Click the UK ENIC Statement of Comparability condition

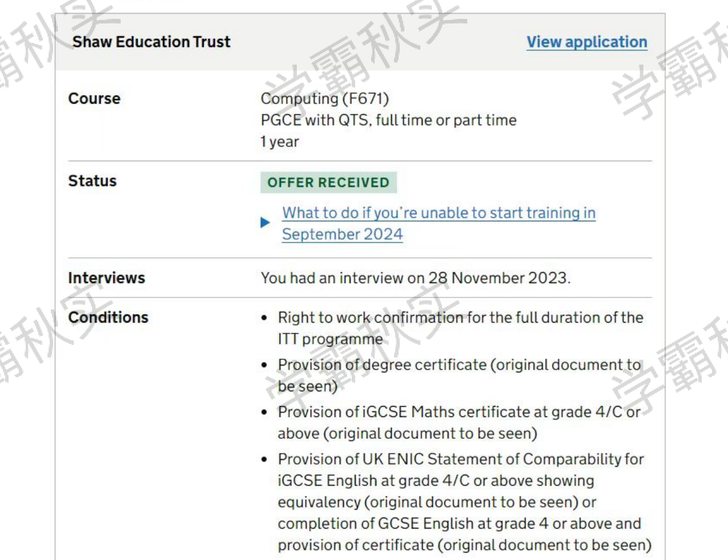pos(464,502)
